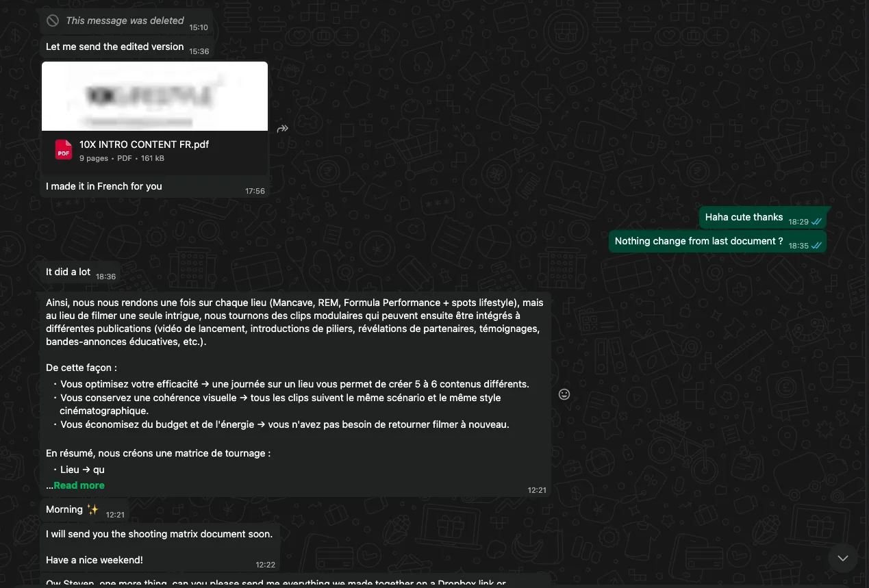Click the read receipt ticks at 18:35
Screen dimensions: 869x588
pos(816,246)
